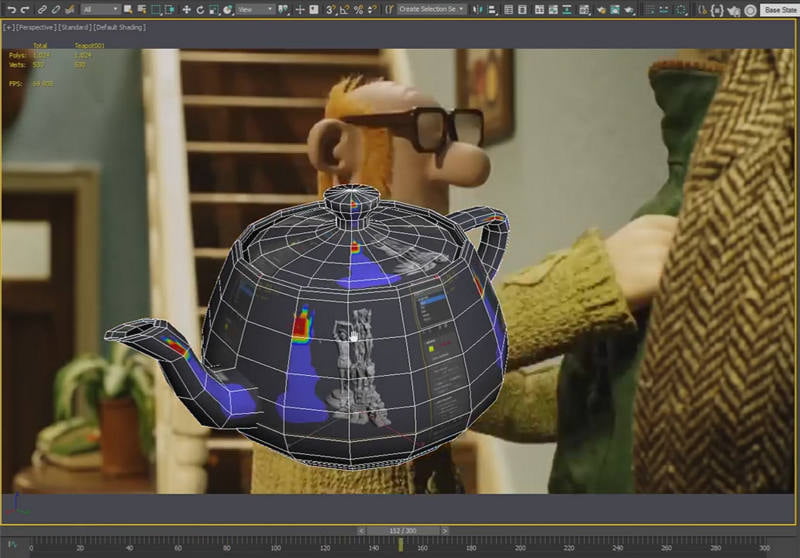Toggle the 3D Snaps button

pos(331,10)
